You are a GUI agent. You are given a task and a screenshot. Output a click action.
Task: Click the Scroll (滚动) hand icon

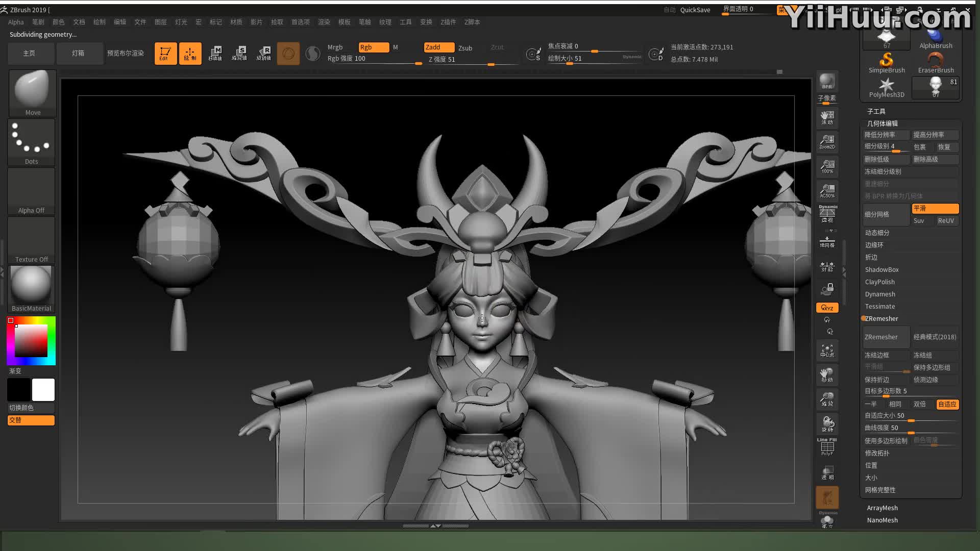827,118
